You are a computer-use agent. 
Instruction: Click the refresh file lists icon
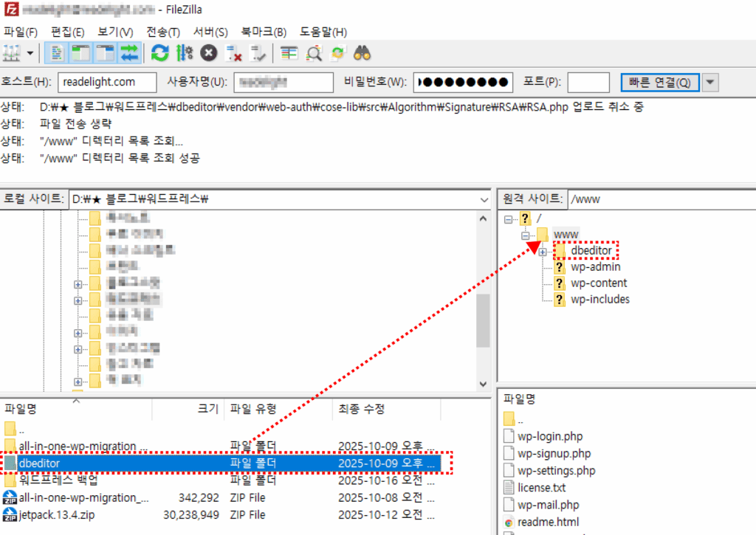pyautogui.click(x=159, y=53)
